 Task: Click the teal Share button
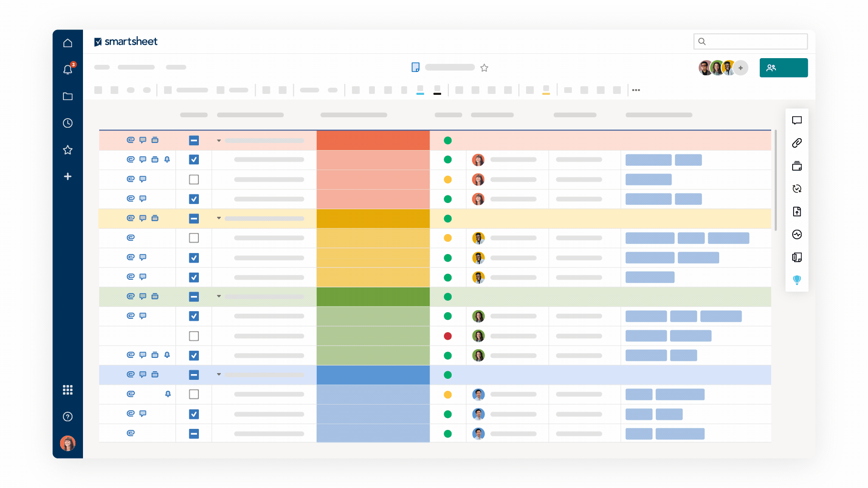click(784, 67)
